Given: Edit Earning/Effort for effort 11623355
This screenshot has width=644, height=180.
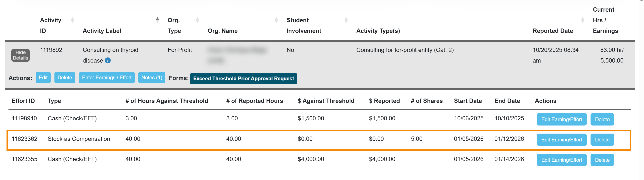Looking at the screenshot, I should 562,160.
